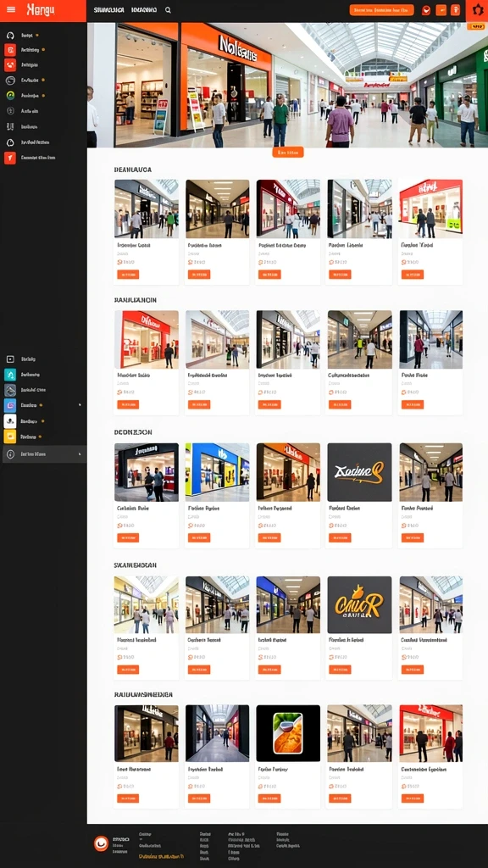Screen dimensions: 488x868
Task: Open the hamburger menu in top-left header
Action: click(10, 9)
